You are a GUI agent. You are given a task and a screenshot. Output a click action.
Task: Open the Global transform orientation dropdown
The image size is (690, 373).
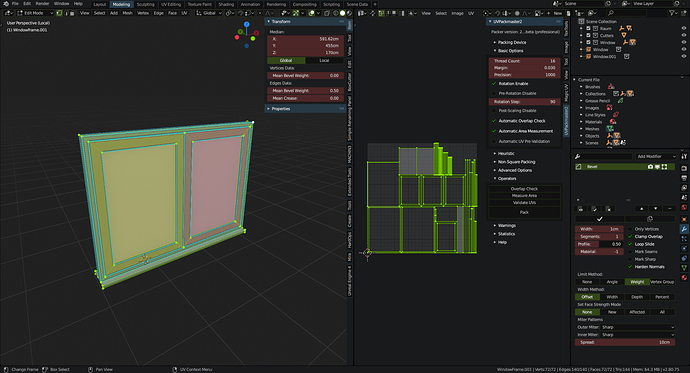coord(209,13)
